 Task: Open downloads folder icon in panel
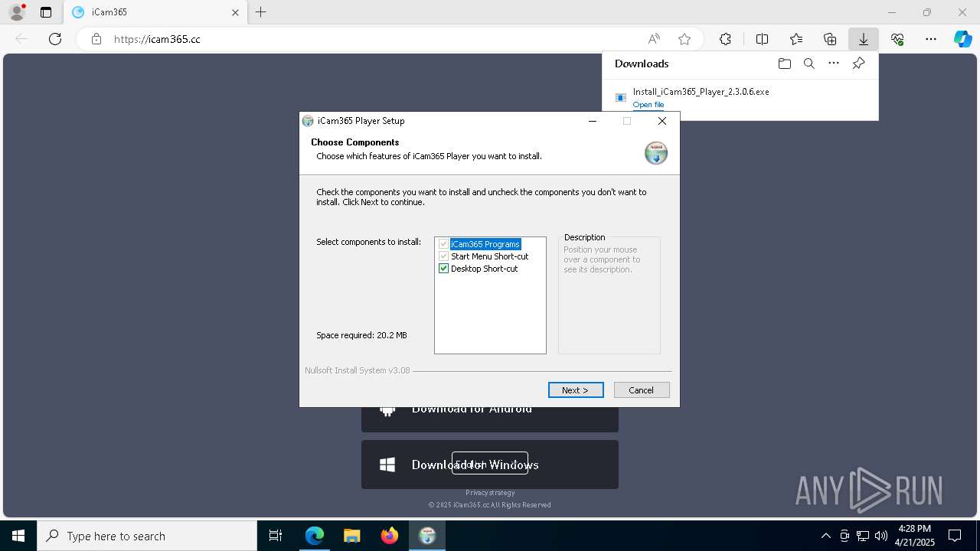[784, 64]
